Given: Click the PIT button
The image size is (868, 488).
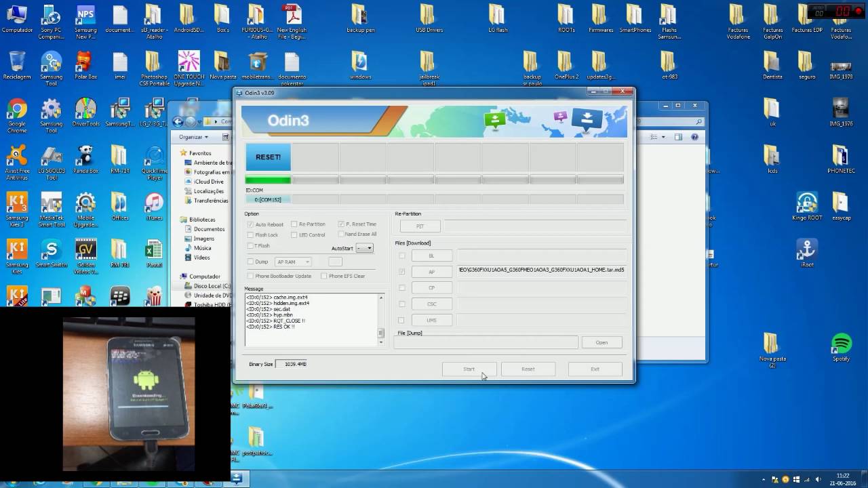Looking at the screenshot, I should coord(420,226).
